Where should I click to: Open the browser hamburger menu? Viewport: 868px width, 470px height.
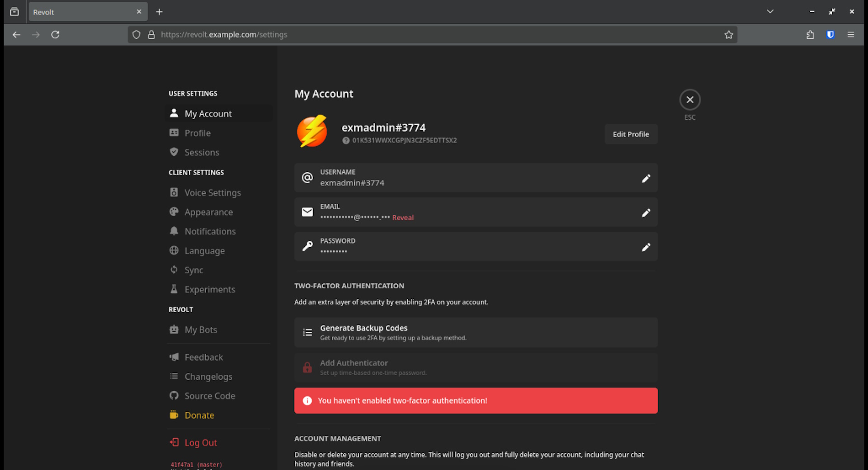[850, 35]
